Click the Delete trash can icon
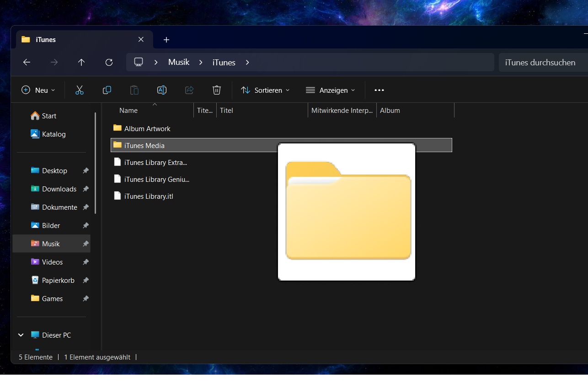 [217, 90]
